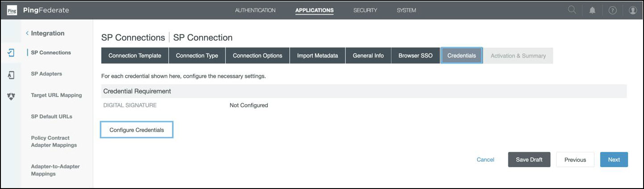Click the Cancel link
The image size is (644, 189).
click(485, 160)
